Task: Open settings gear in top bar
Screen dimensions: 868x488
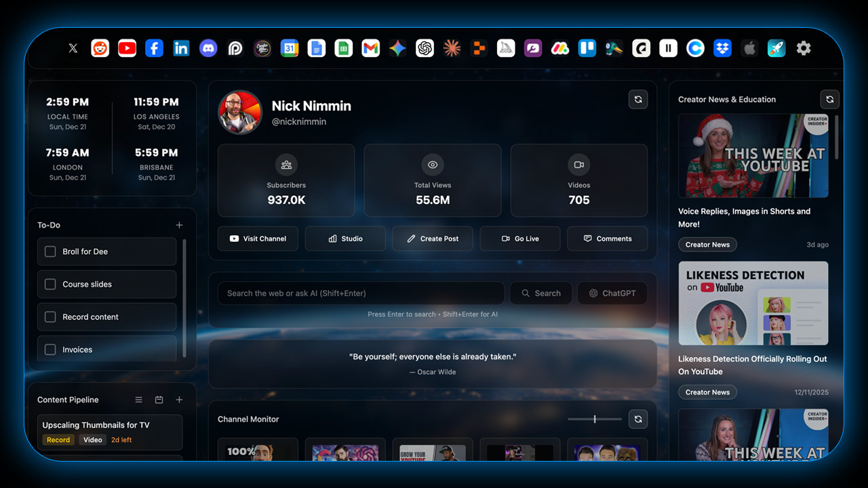Action: 804,48
